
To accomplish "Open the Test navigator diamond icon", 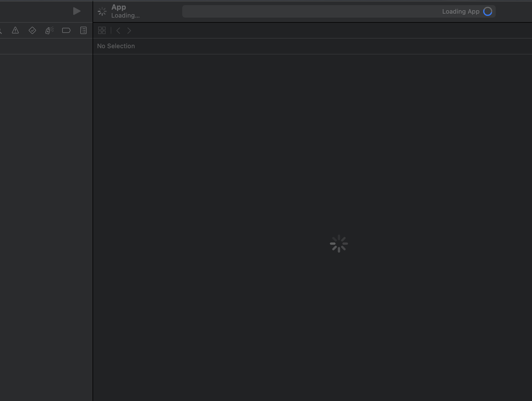I will 32,30.
